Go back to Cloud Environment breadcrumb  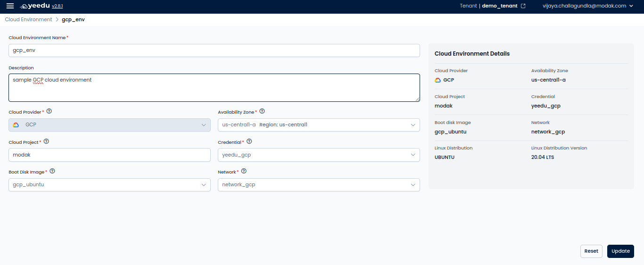28,19
